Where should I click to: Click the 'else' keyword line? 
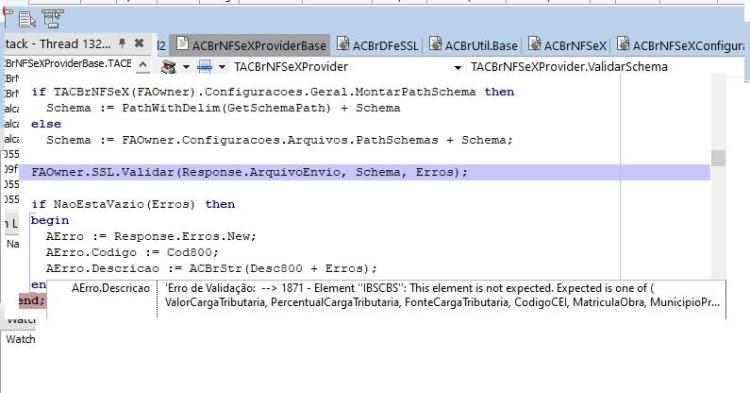[x=46, y=124]
